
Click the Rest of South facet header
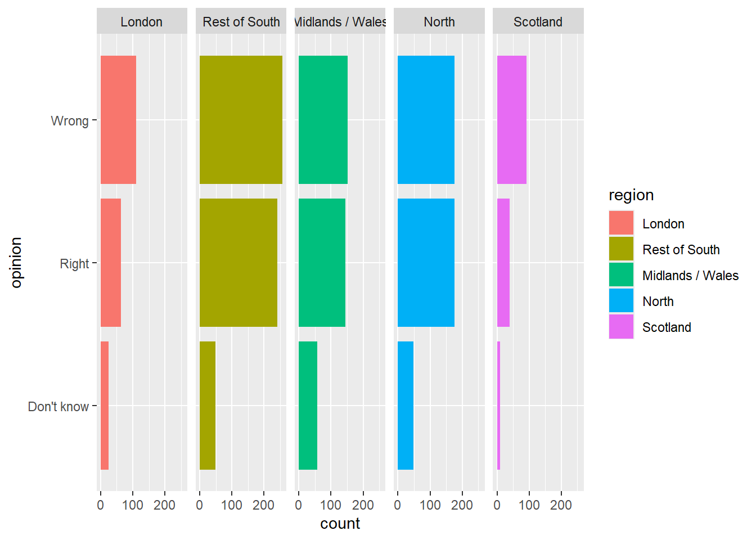241,22
